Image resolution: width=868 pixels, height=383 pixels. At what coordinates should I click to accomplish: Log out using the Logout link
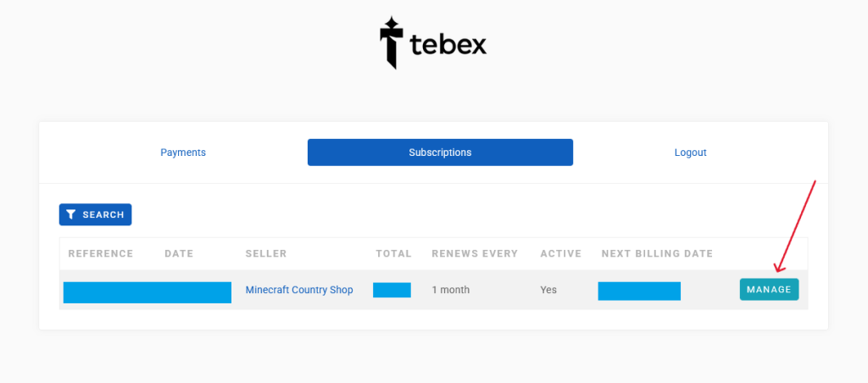coord(690,153)
